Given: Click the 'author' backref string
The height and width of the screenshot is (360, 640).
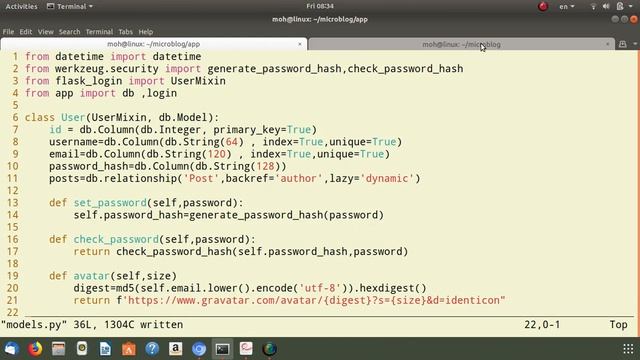Looking at the screenshot, I should pos(298,179).
